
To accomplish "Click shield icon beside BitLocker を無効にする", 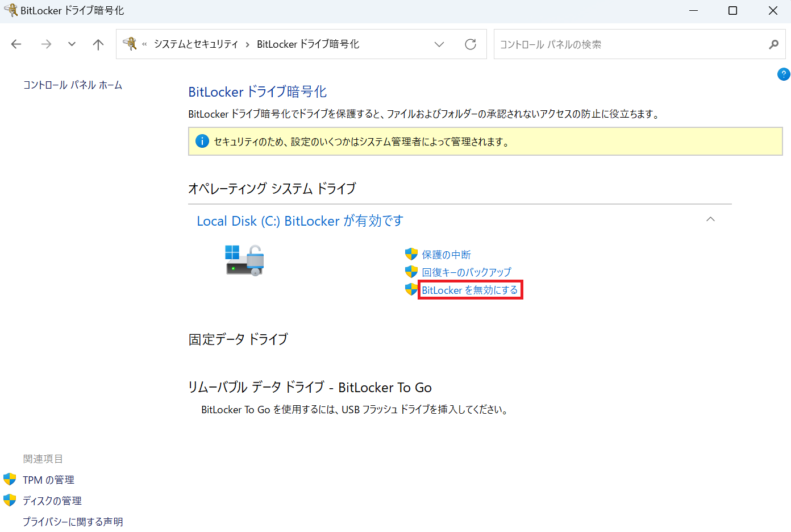I will [411, 289].
